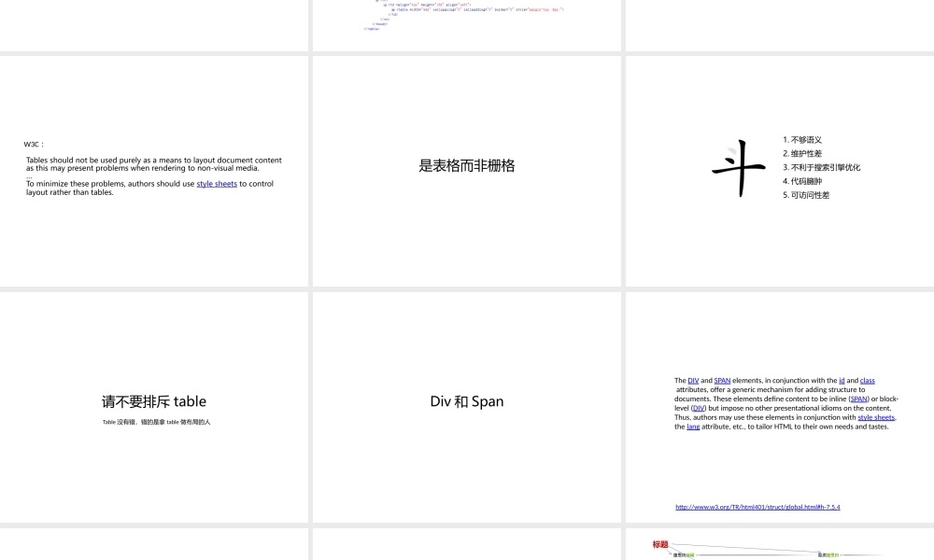Select the W3C quotation slide
Viewport: 934px width, 560px height.
click(154, 170)
